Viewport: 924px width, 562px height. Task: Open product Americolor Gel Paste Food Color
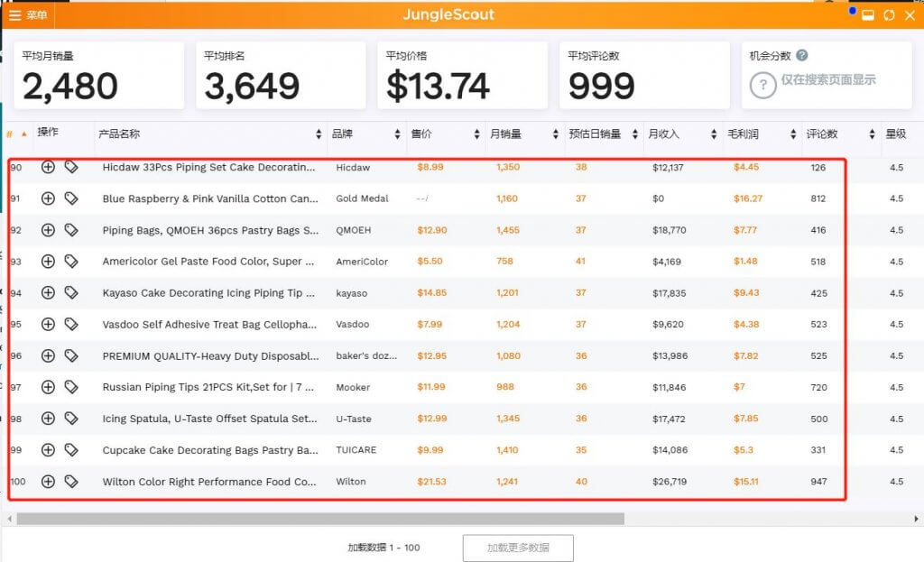click(208, 262)
